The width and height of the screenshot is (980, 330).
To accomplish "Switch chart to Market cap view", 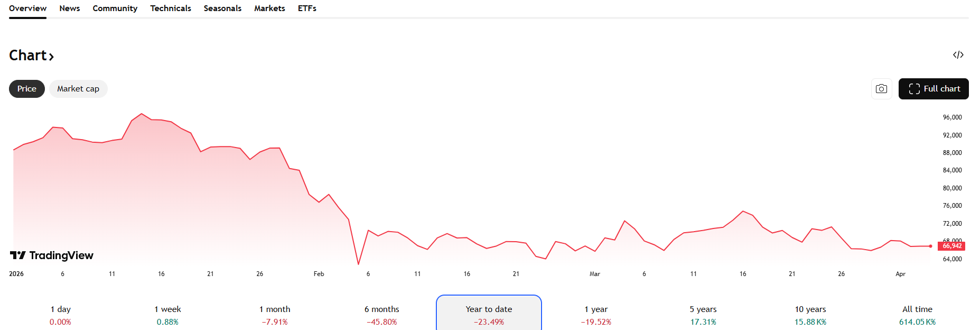I will (78, 89).
